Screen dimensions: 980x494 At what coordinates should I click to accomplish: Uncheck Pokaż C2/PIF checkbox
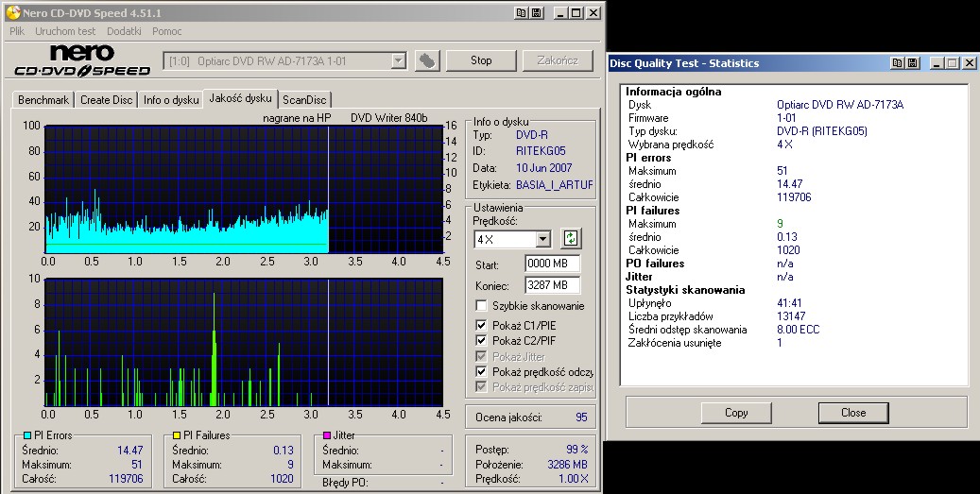[481, 340]
